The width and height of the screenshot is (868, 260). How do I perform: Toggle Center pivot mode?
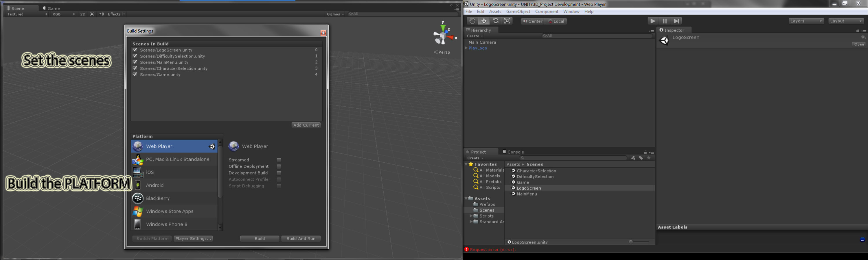pos(532,21)
